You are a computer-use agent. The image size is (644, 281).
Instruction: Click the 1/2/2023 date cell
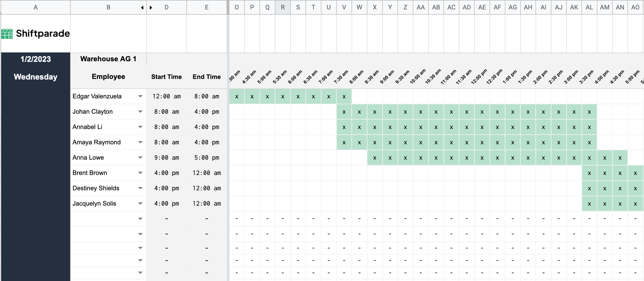tap(35, 59)
